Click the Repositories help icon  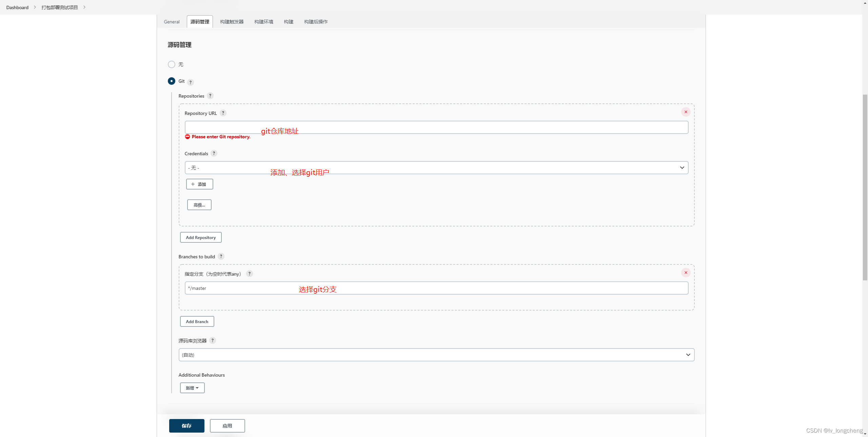point(210,96)
